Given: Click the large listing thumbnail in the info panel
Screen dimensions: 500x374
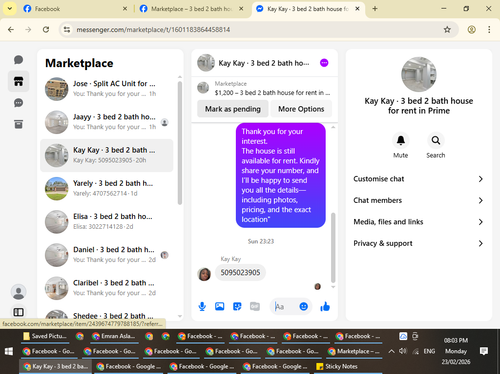Looking at the screenshot, I should click(x=419, y=74).
